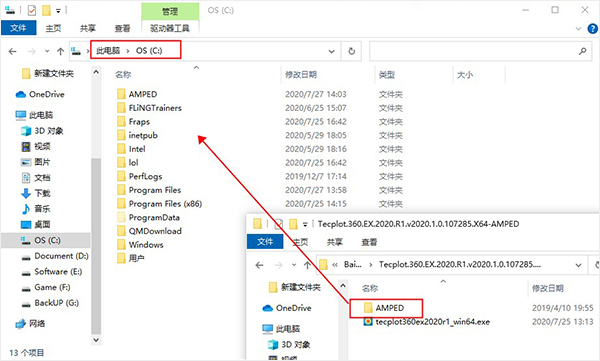Sort by 修改日期 column in OS (C:) window
This screenshot has height=361, width=600.
(x=301, y=75)
